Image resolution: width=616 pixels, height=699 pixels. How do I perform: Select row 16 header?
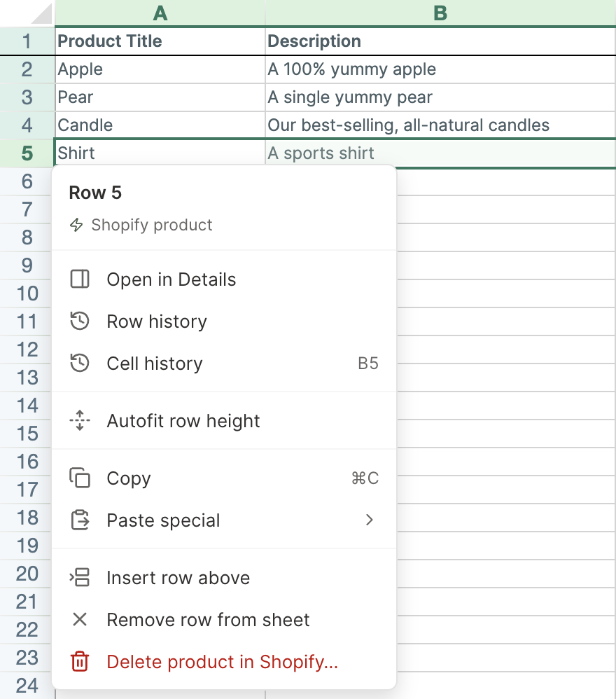click(x=27, y=462)
